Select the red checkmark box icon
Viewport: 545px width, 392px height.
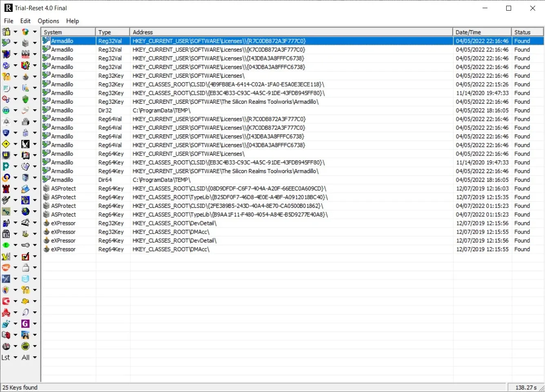(25, 256)
